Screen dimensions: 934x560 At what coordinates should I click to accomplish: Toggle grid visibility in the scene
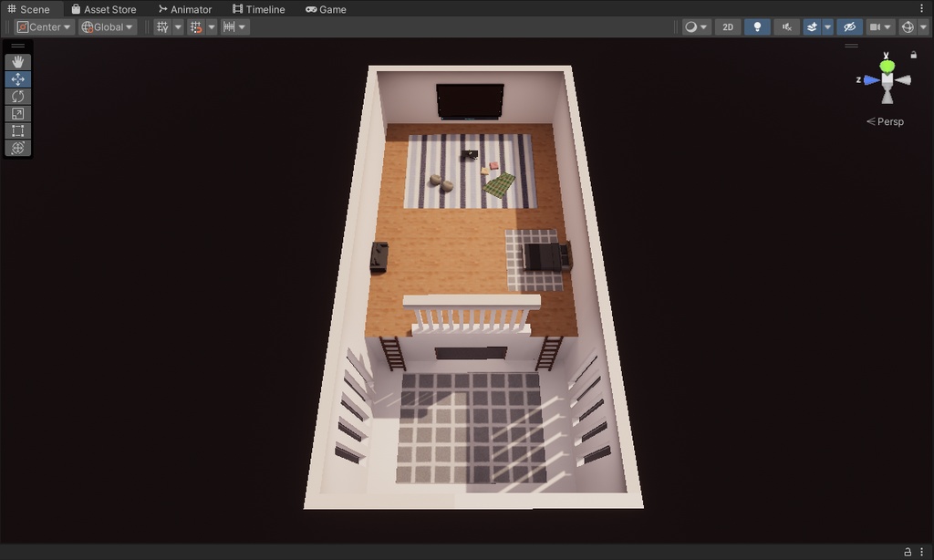[x=162, y=26]
